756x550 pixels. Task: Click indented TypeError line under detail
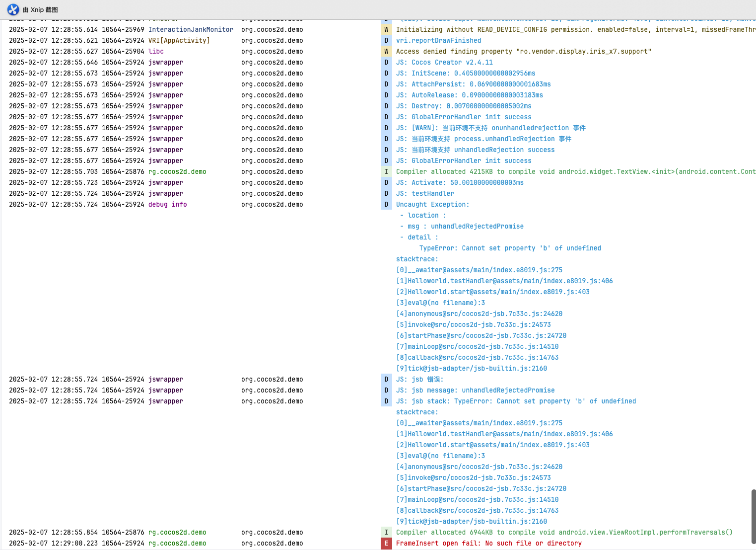pos(510,248)
